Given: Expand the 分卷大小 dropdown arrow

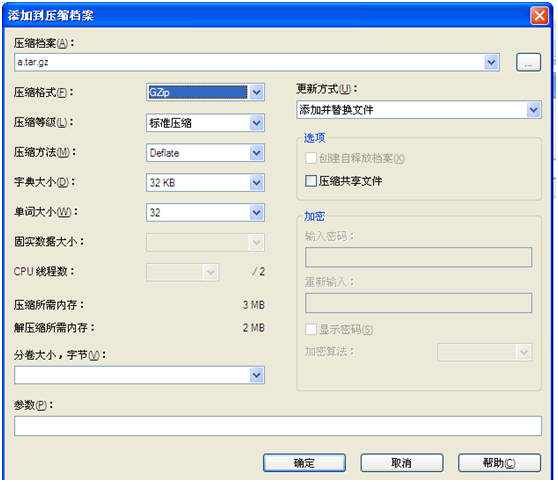Looking at the screenshot, I should [x=257, y=375].
